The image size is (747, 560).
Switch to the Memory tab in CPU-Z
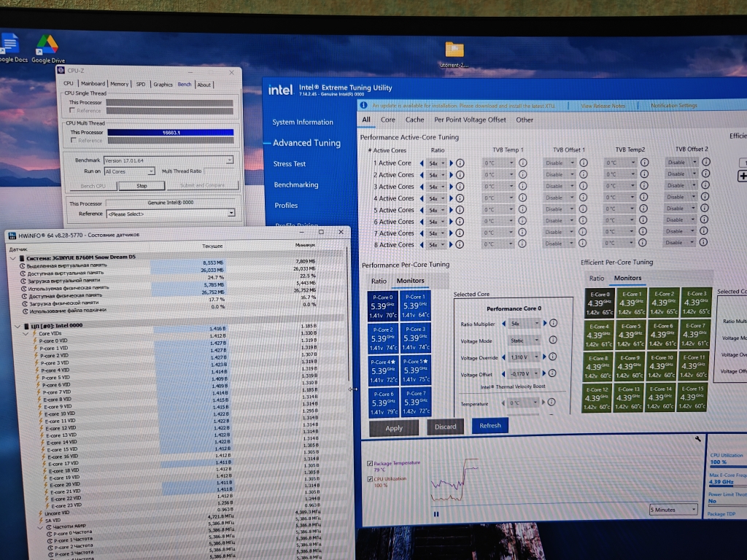[119, 84]
